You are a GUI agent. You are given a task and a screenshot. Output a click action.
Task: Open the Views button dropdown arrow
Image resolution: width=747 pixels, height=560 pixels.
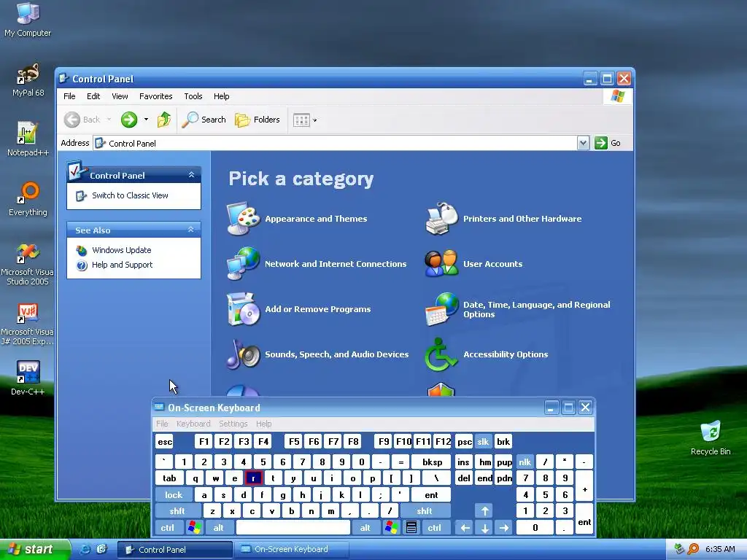click(x=315, y=120)
